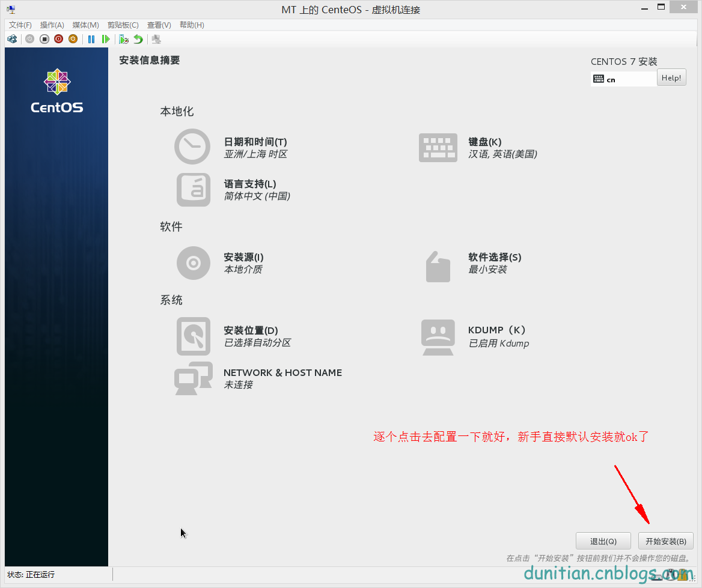Minimize the virtual machine connection window
Screen dimensions: 702x588
pos(645,8)
